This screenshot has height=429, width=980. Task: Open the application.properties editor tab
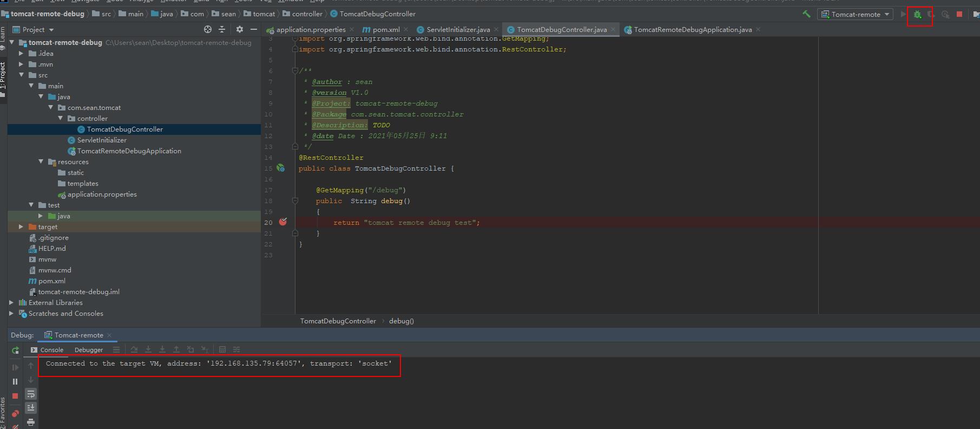[311, 29]
